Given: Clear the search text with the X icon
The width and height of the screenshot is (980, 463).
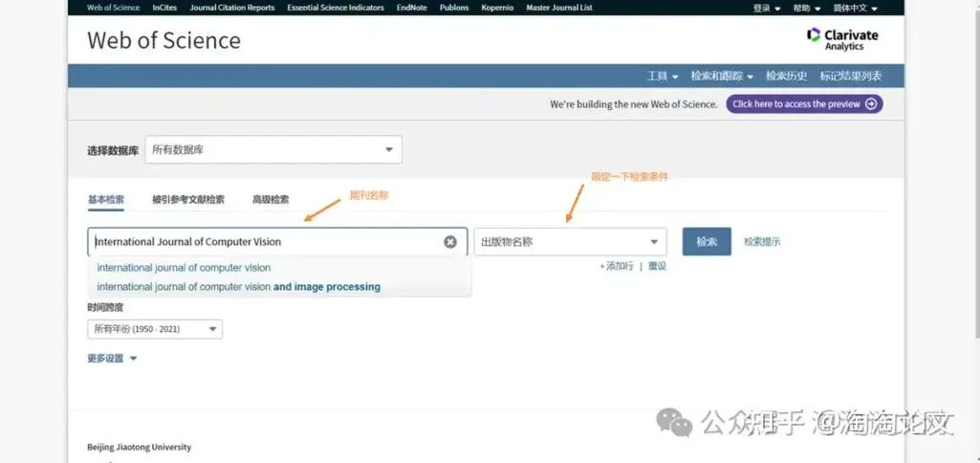Looking at the screenshot, I should [x=450, y=241].
